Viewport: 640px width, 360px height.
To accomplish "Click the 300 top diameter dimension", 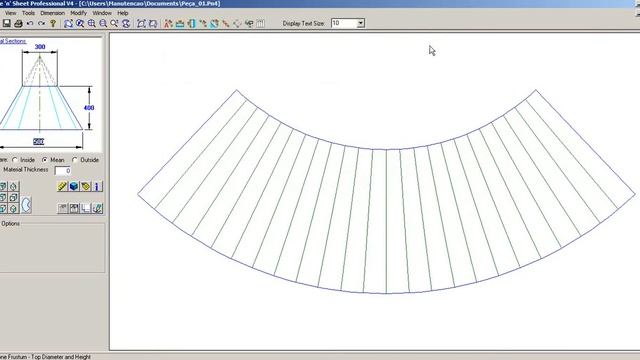I will click(x=40, y=47).
